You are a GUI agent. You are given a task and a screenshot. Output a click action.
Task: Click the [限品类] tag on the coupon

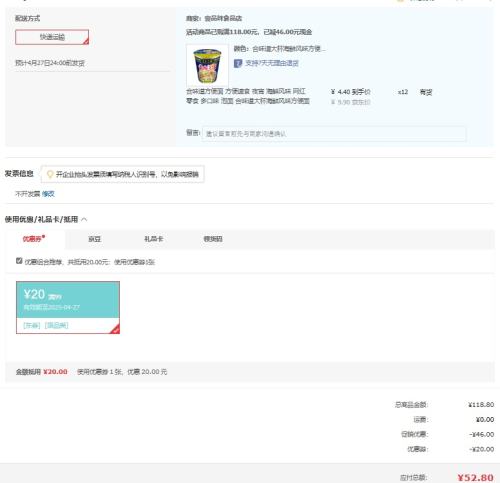click(x=56, y=325)
